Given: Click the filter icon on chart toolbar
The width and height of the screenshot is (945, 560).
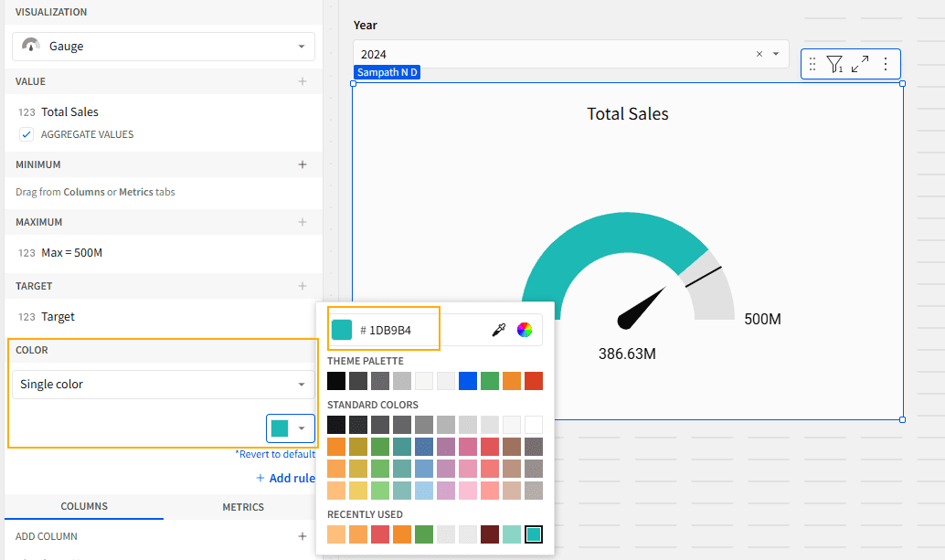Looking at the screenshot, I should point(834,64).
